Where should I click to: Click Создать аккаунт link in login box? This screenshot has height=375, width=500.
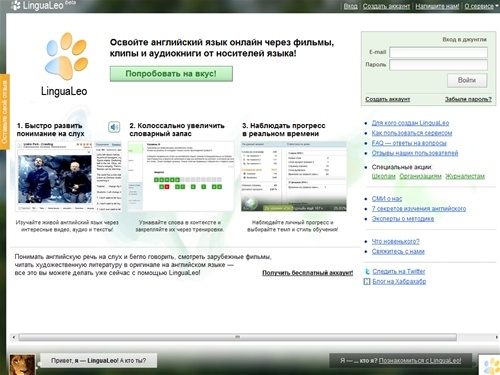tap(388, 99)
